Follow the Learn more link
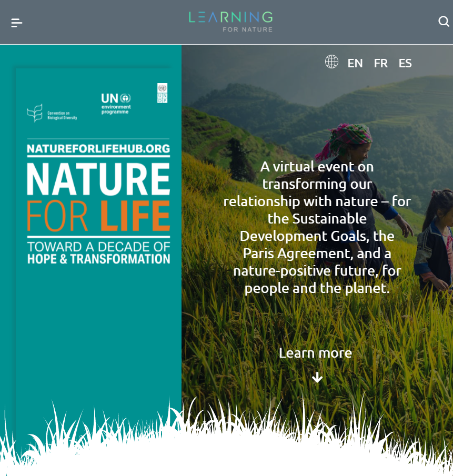This screenshot has height=476, width=453. coord(316,353)
